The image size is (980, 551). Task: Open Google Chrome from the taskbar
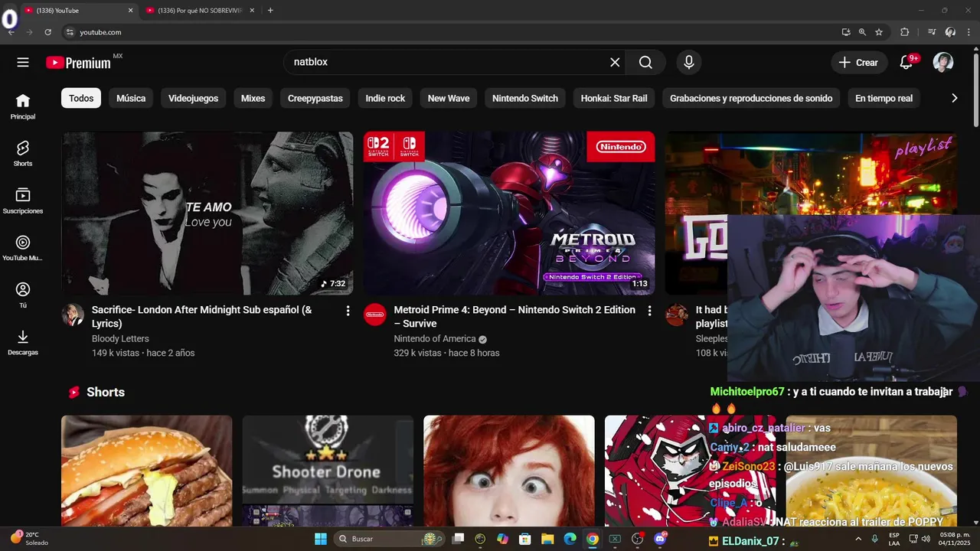click(592, 539)
